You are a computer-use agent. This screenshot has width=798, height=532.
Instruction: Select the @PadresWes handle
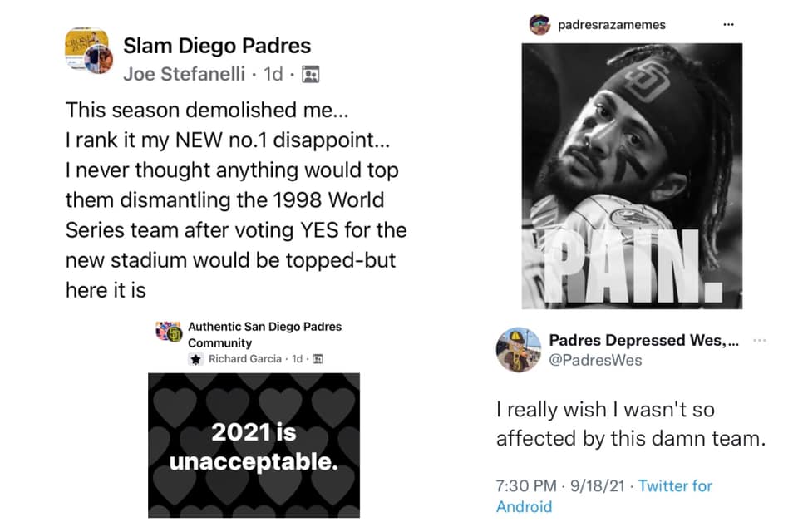595,360
